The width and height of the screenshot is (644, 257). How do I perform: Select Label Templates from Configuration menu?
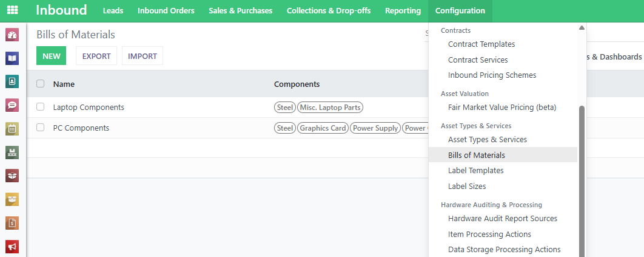(475, 171)
